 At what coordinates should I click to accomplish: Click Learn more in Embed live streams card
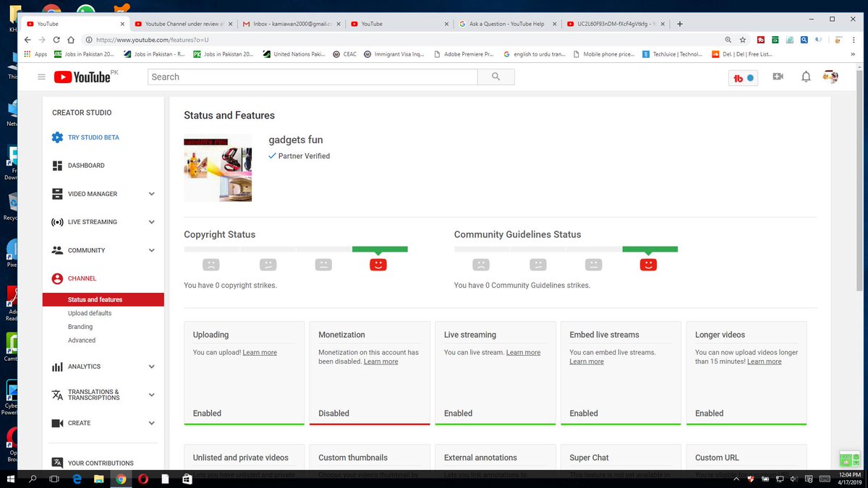pyautogui.click(x=587, y=361)
